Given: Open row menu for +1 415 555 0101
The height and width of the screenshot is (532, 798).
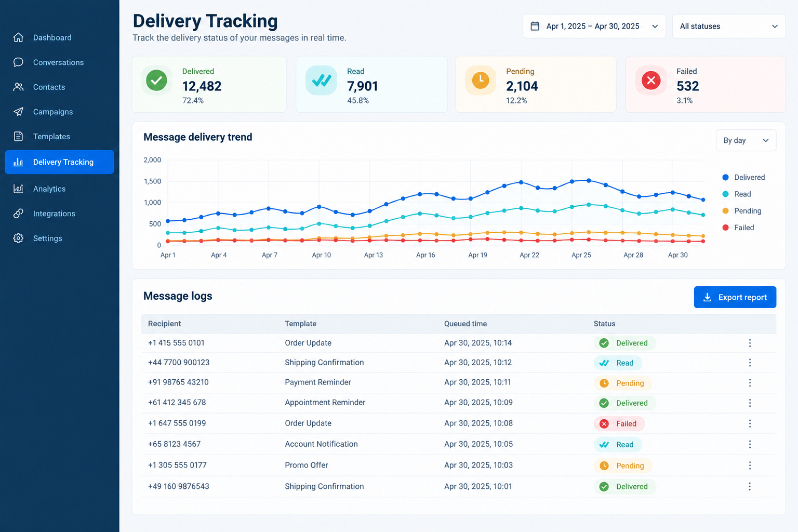Looking at the screenshot, I should tap(750, 343).
